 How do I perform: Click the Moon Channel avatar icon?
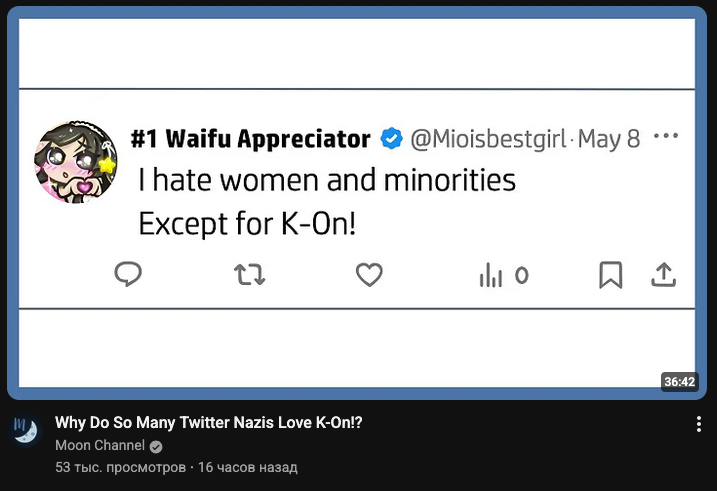coord(24,431)
